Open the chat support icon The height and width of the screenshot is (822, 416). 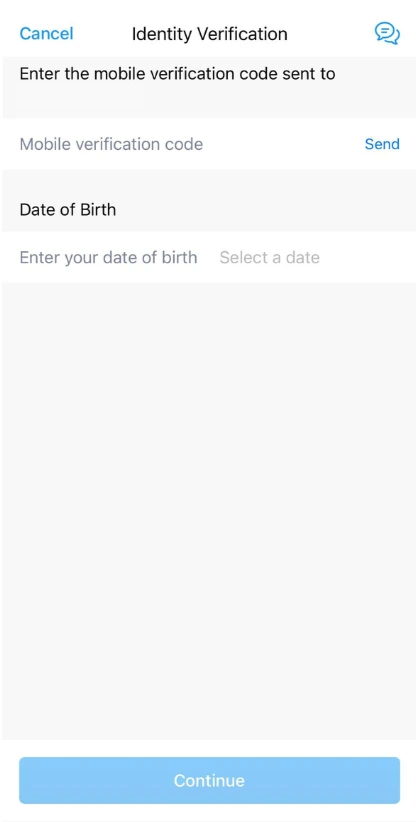pos(387,34)
